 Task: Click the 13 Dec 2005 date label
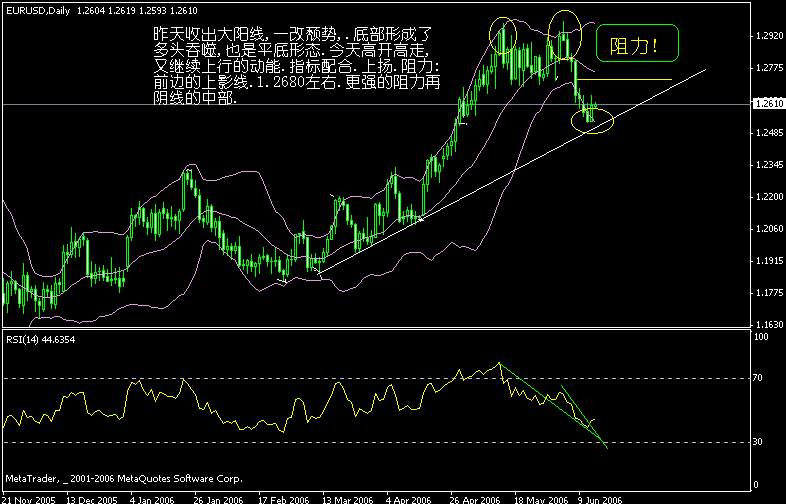(x=92, y=500)
